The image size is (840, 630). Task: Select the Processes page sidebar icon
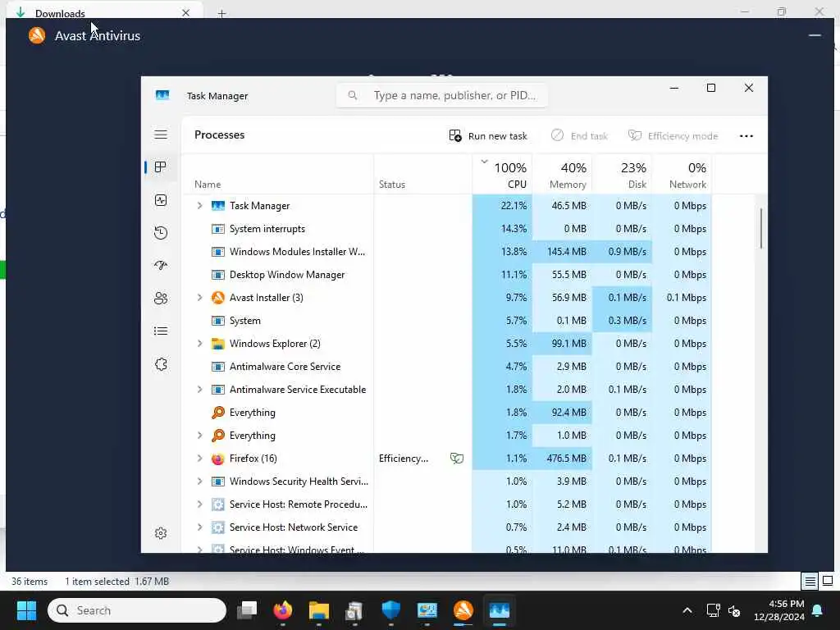[160, 167]
